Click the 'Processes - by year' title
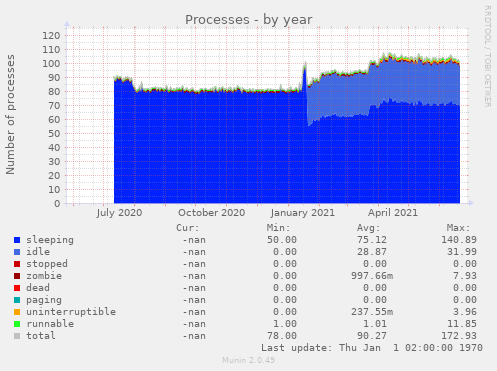The height and width of the screenshot is (371, 497). 249,20
